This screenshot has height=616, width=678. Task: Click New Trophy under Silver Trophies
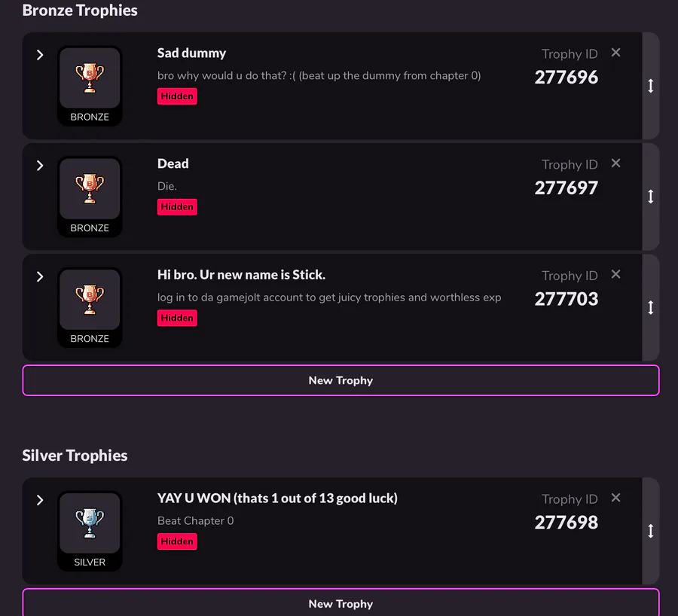click(x=341, y=602)
